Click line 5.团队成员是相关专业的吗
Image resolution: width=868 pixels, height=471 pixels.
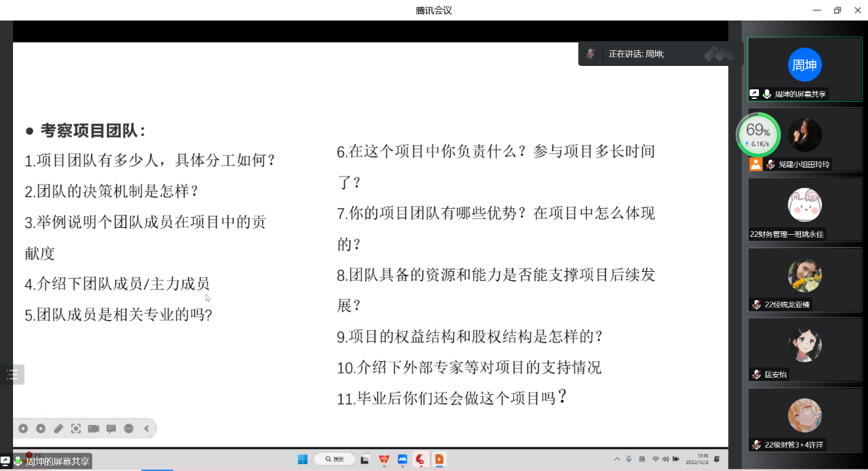pyautogui.click(x=119, y=315)
